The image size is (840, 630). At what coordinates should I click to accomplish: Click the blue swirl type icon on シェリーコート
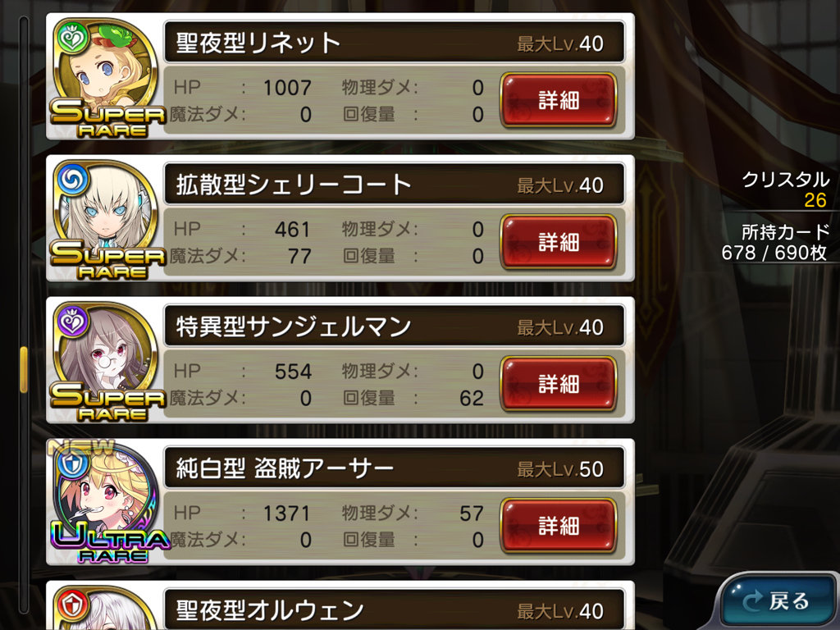[x=72, y=180]
